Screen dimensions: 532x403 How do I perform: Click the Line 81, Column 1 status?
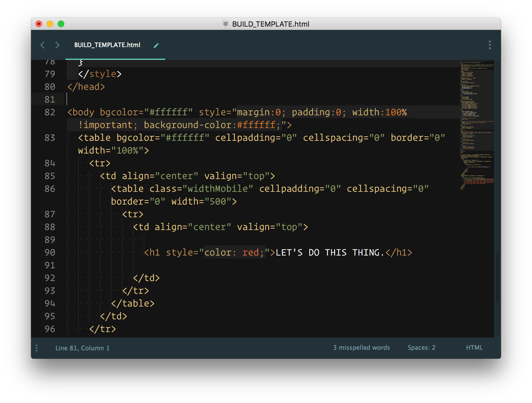[x=83, y=348]
